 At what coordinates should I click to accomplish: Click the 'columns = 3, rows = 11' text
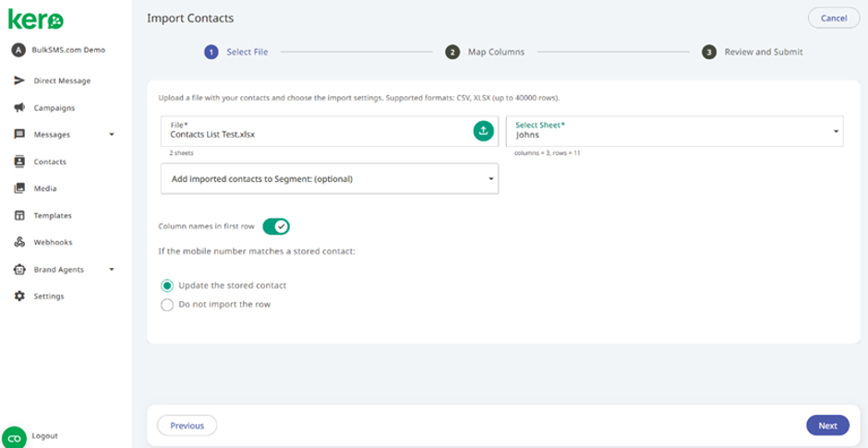[547, 152]
